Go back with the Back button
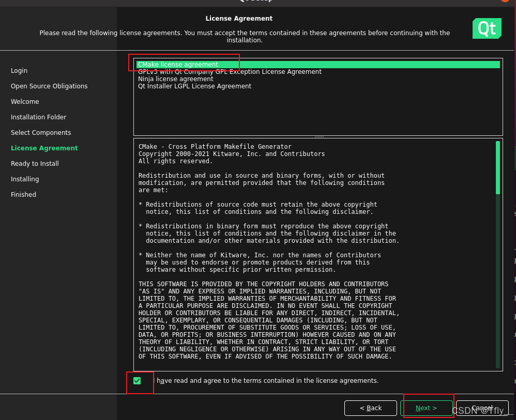This screenshot has width=516, height=420. [371, 408]
